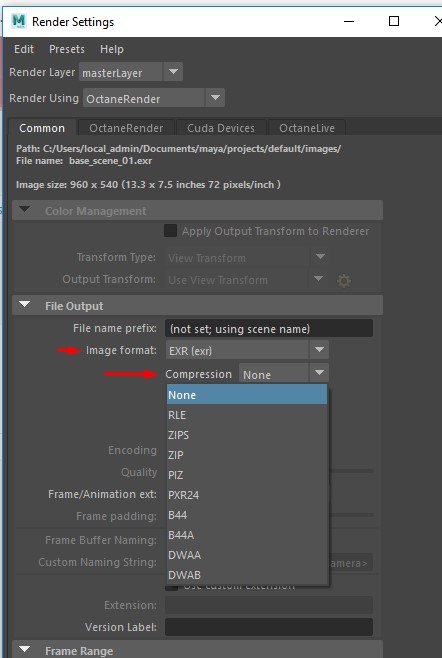Click the File name prefix field
Screen dimensions: 442x658
[x=269, y=328]
